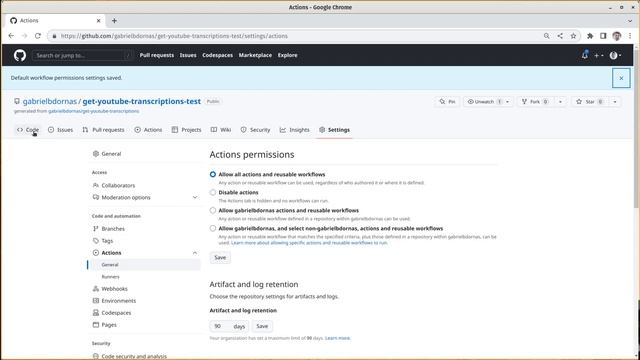Viewport: 640px width, 360px height.
Task: Open the notifications bell
Action: 584,55
